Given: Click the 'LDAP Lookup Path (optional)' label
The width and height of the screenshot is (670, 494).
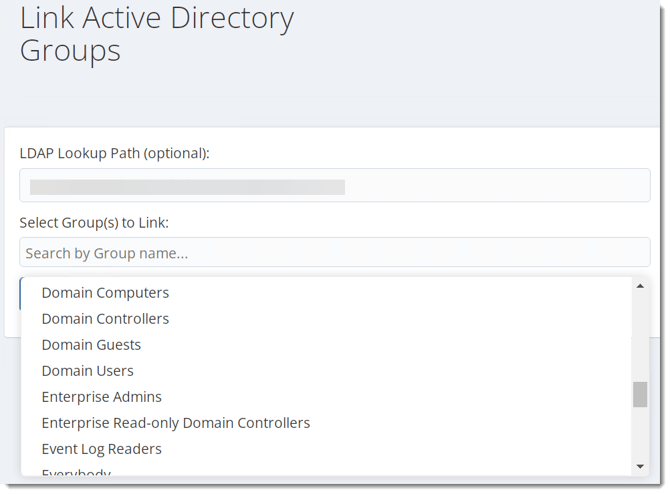Looking at the screenshot, I should click(114, 153).
